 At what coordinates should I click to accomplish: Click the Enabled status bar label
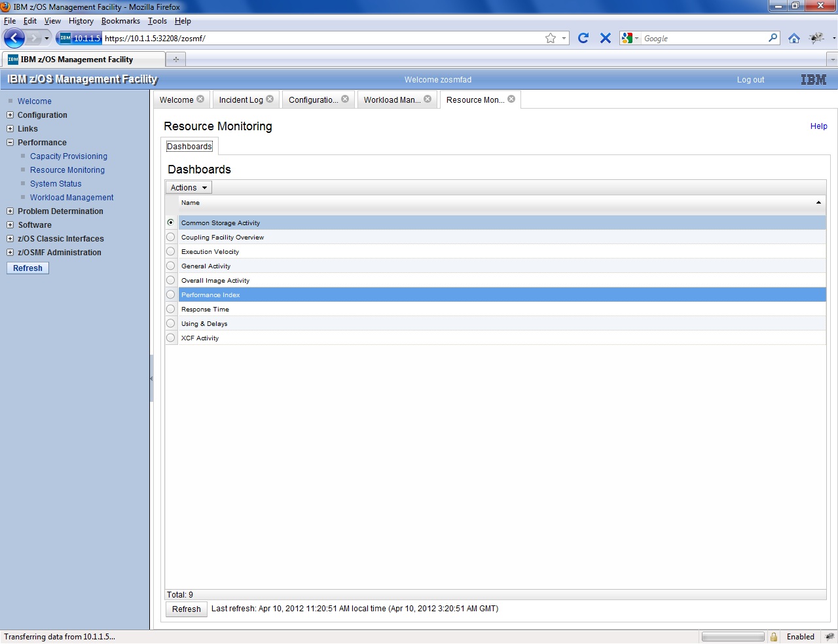pyautogui.click(x=801, y=637)
